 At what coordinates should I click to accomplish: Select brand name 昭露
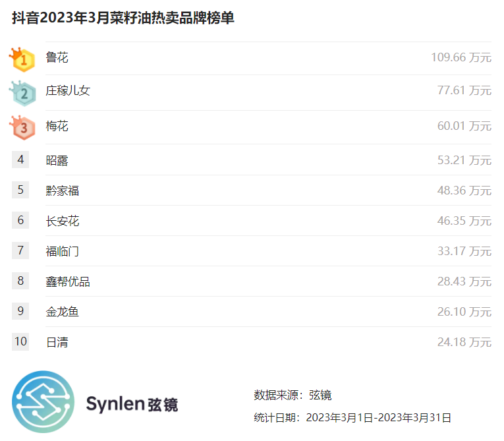[57, 160]
